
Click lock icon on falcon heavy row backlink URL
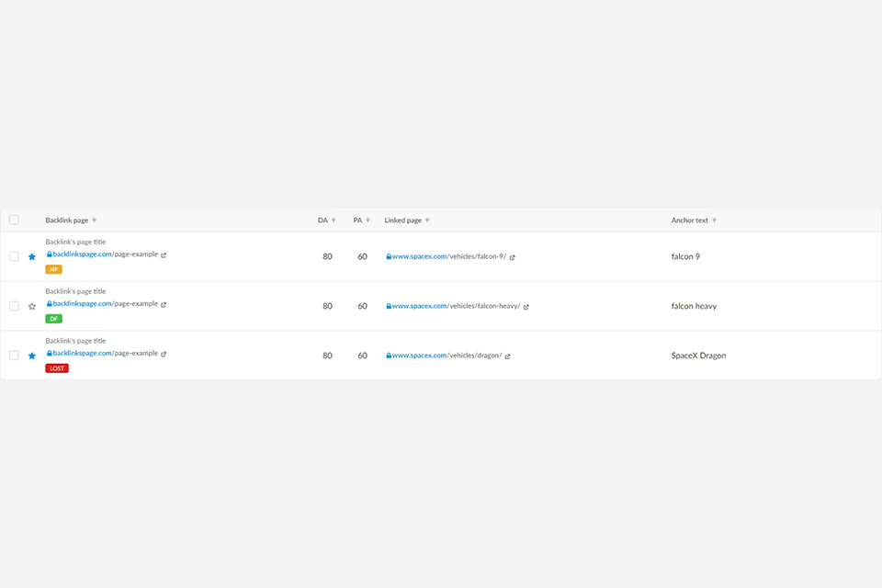(x=49, y=304)
